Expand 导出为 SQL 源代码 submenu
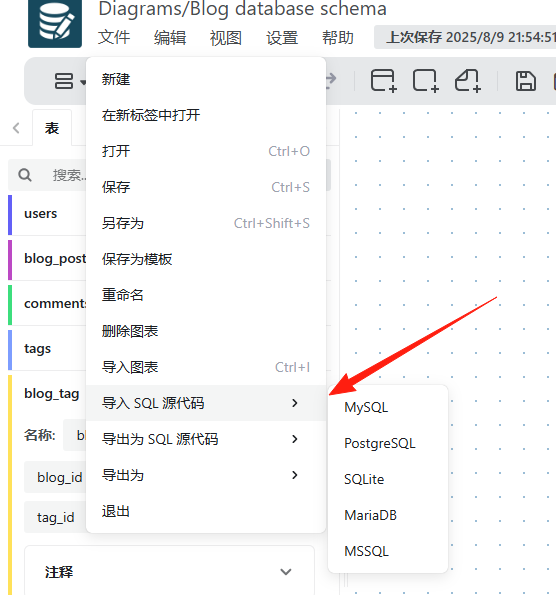This screenshot has height=595, width=556. click(x=206, y=439)
